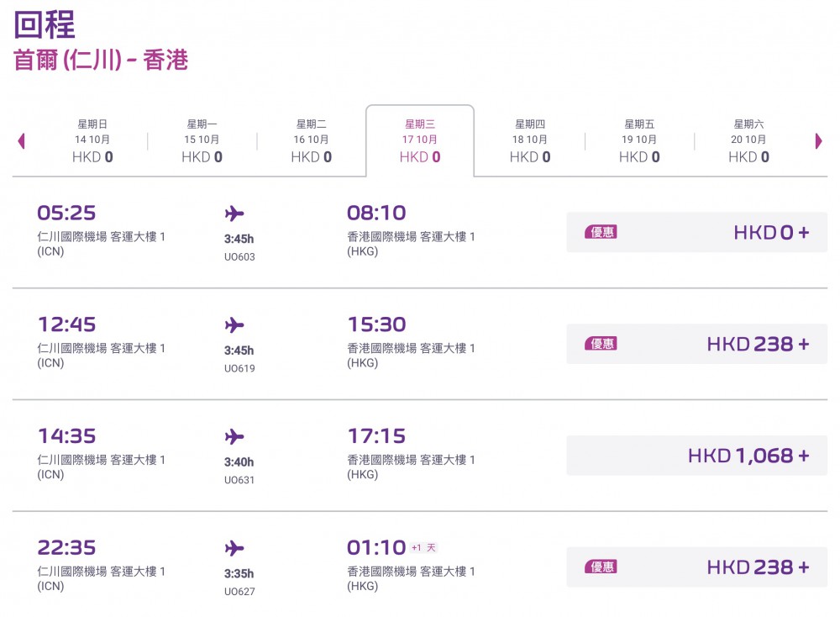Click the next week right arrow

(818, 141)
